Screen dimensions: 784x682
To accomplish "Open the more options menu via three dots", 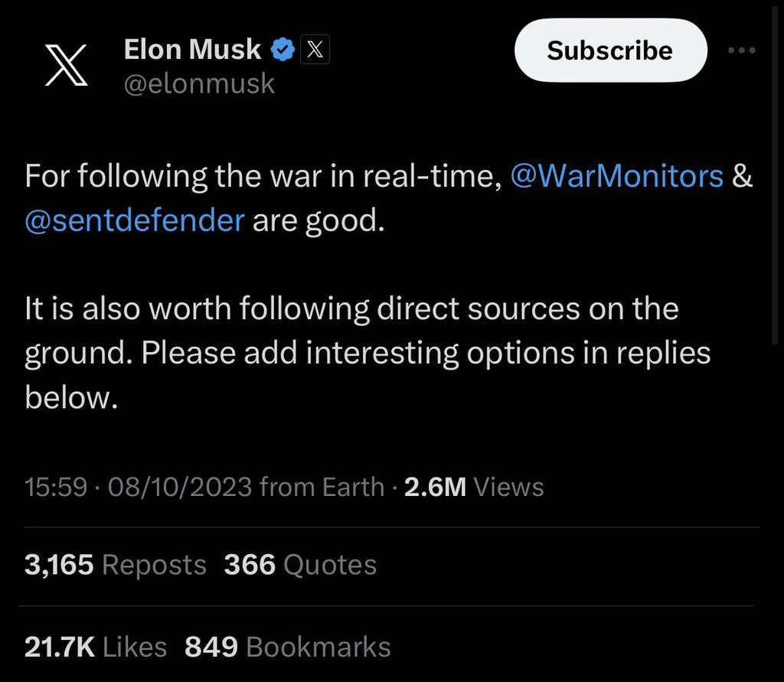I will click(741, 49).
